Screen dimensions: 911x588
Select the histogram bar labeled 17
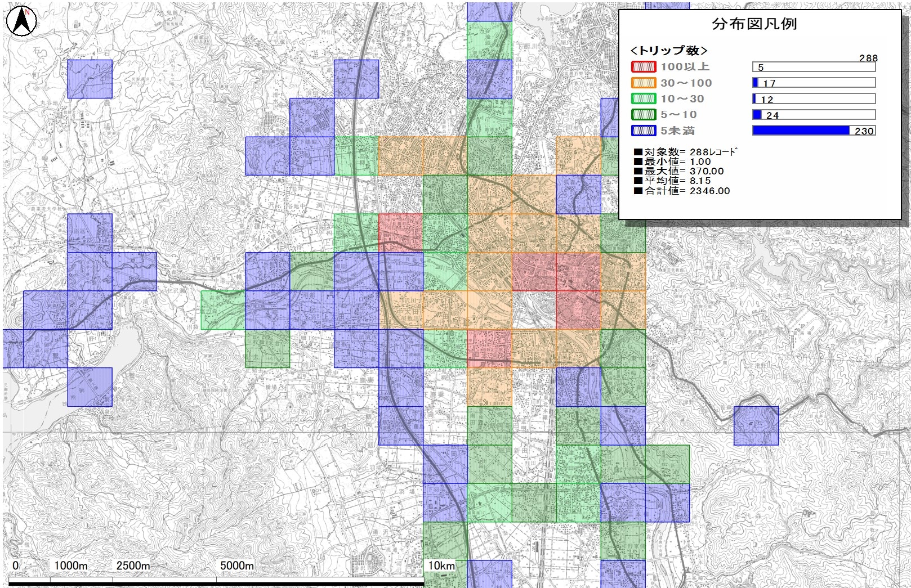(x=756, y=83)
